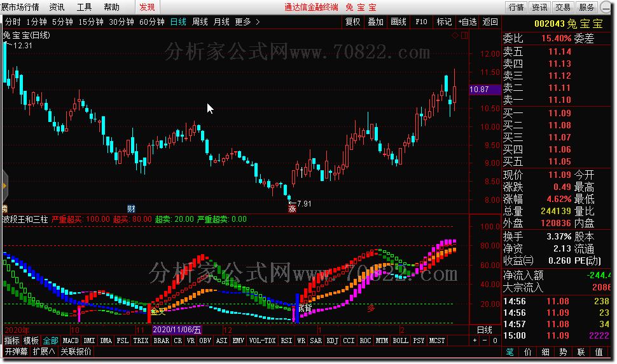Select the BRAR indicator tab

click(x=162, y=340)
